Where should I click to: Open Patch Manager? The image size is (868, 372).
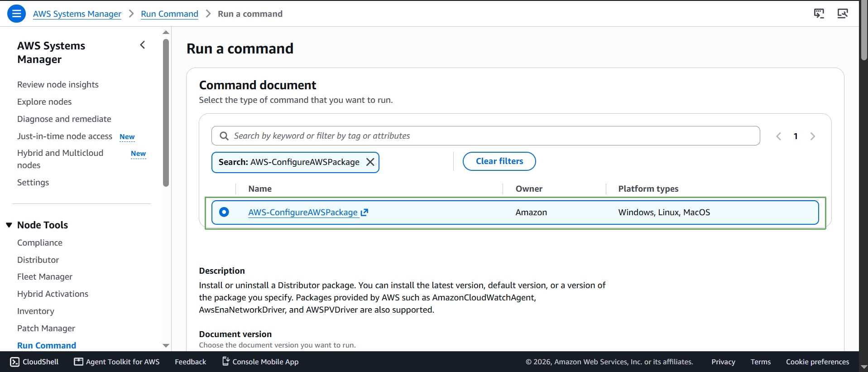[x=46, y=329]
